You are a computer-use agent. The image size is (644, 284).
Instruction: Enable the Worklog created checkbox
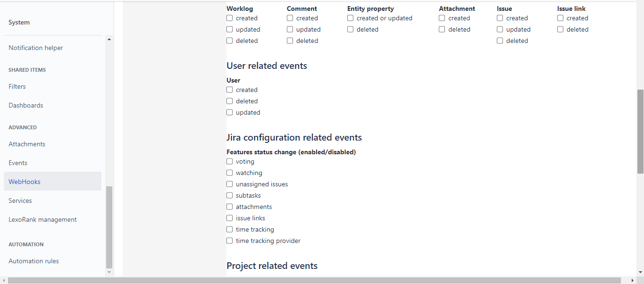230,18
